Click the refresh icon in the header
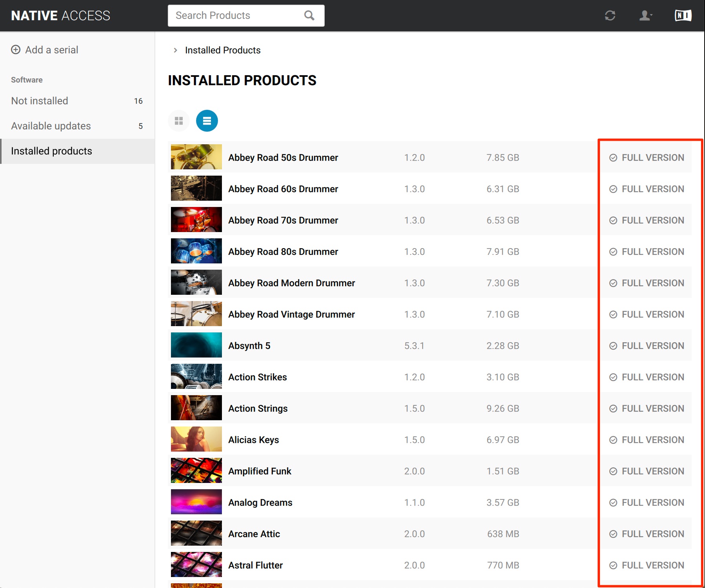The width and height of the screenshot is (705, 588). click(610, 16)
